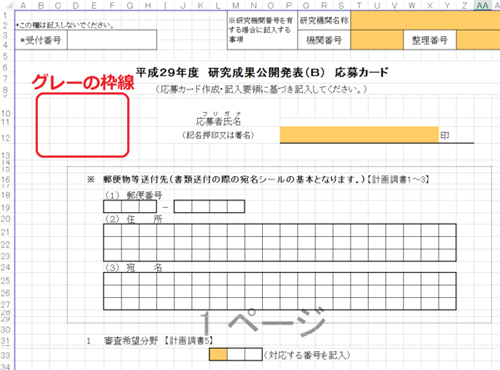Screen dimensions: 500x370
Task: Select the red グレーの枠線 text label
Action: click(83, 82)
